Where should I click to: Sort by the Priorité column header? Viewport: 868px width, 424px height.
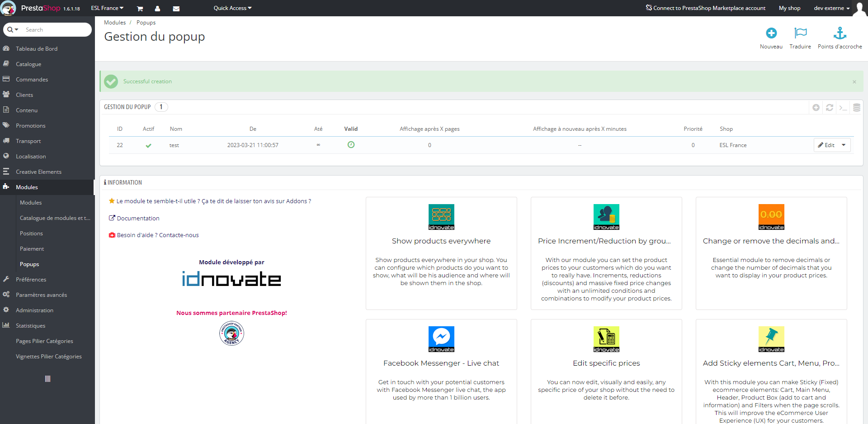[x=693, y=129]
